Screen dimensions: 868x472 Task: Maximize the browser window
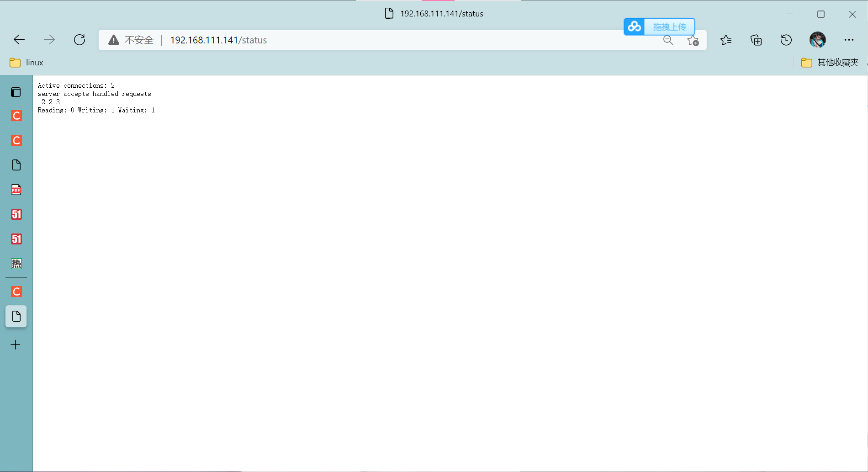click(821, 14)
